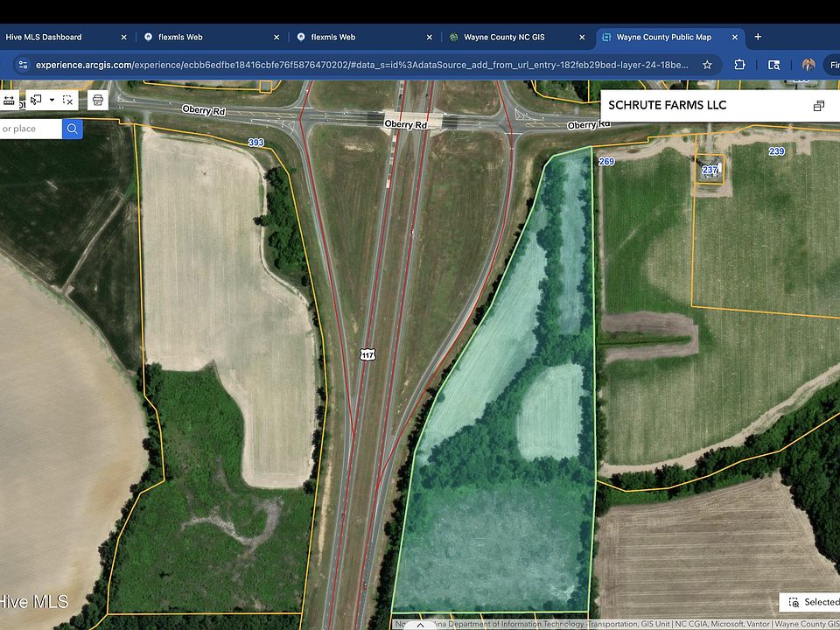Activate the select features tool
Viewport: 840px width, 630px height.
pyautogui.click(x=37, y=100)
